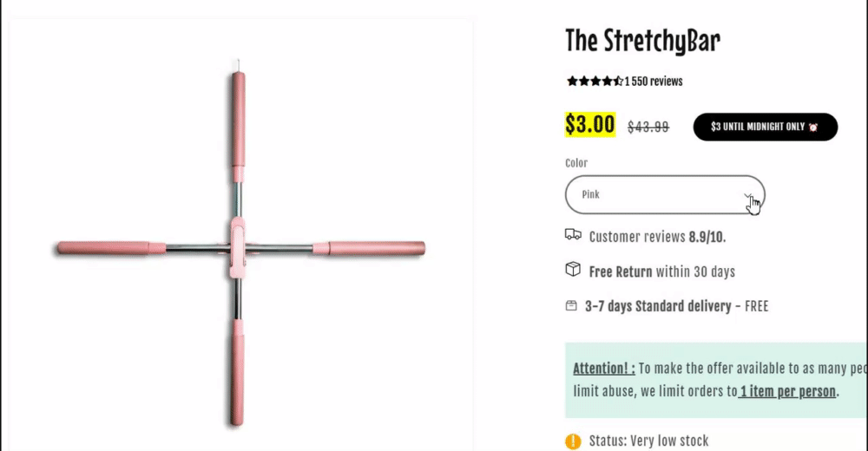Viewport: 868px width, 451px height.
Task: Expand the Color dropdown chevron arrow
Action: [x=748, y=195]
